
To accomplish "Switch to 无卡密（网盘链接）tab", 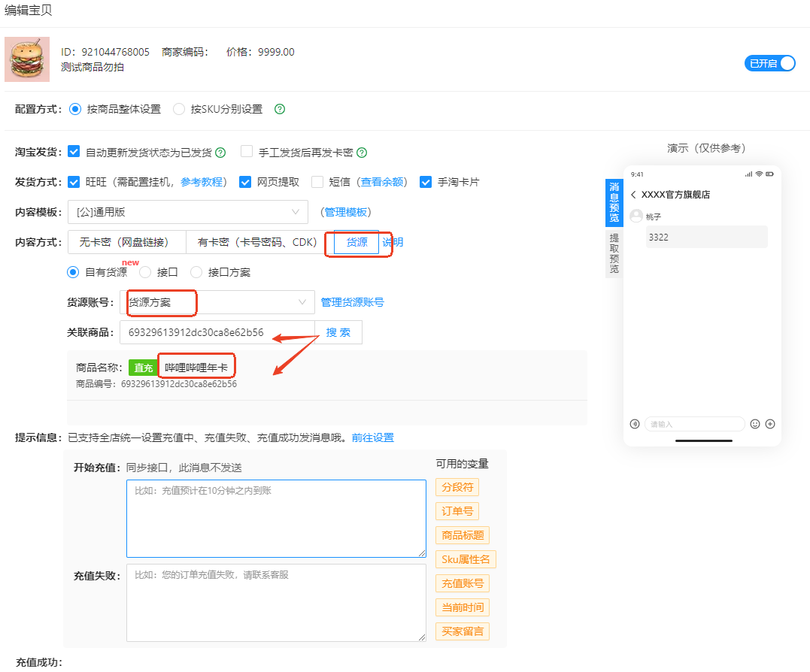I will (126, 242).
